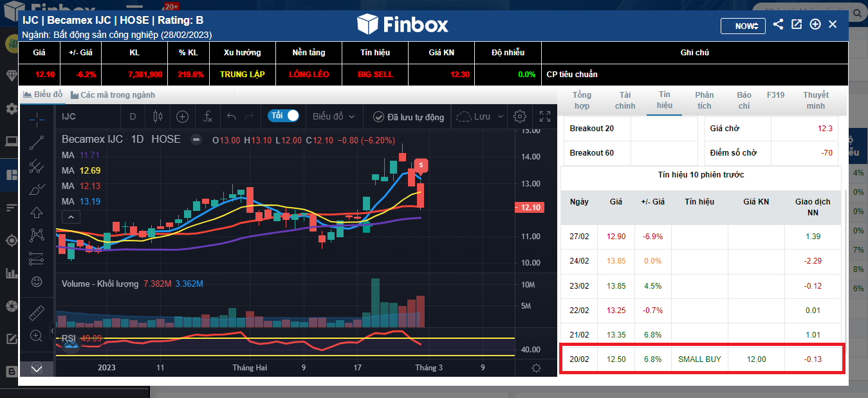
Task: Click the CP tiêu chuẩn note
Action: point(572,75)
